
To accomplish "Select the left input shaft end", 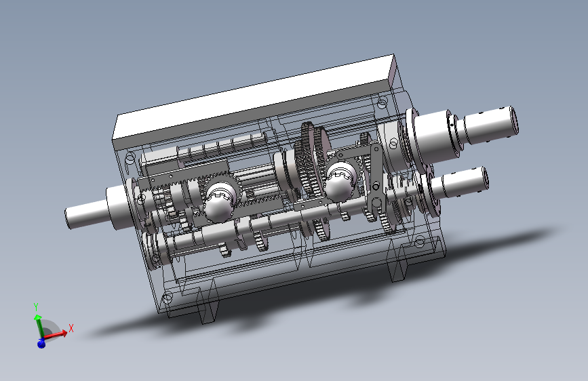I will pyautogui.click(x=87, y=214).
